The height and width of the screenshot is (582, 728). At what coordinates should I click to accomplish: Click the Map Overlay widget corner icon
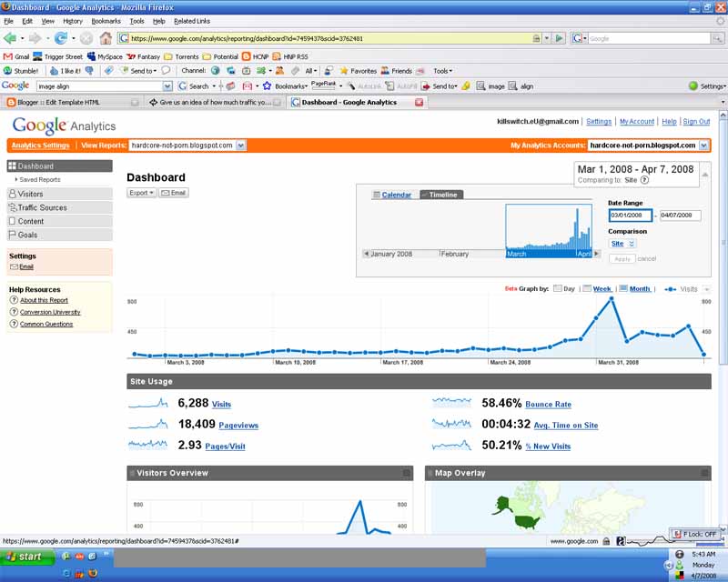[704, 473]
